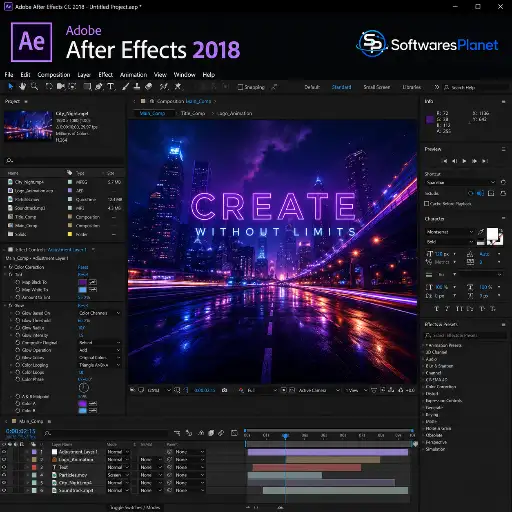Open Glow Based On Color Channels dropdown
This screenshot has height=512, width=512.
[x=99, y=313]
